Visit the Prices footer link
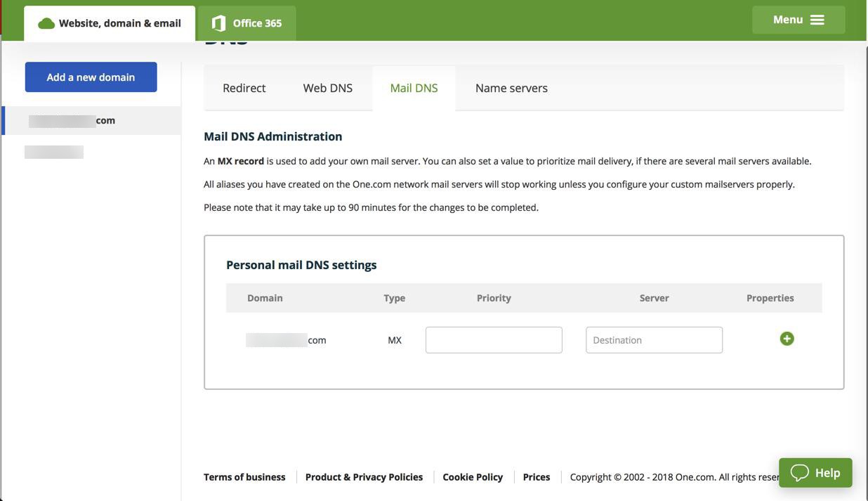Screen dimensions: 868x501 tap(537, 477)
